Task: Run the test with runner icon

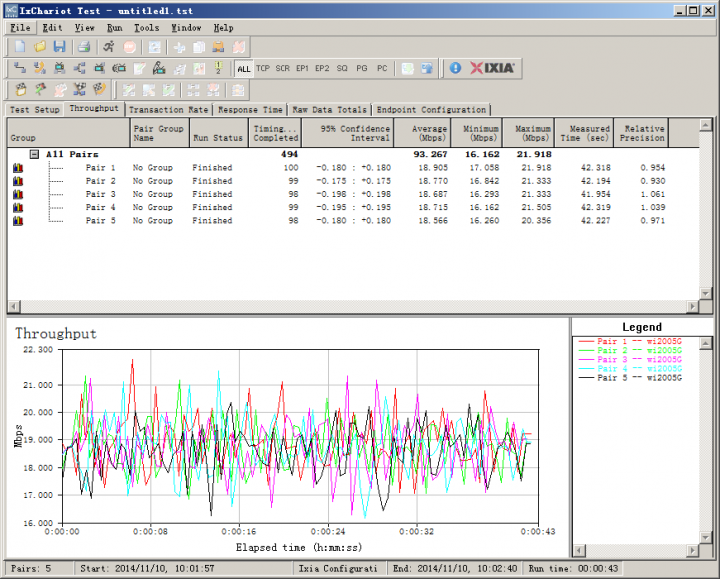Action: (x=109, y=46)
